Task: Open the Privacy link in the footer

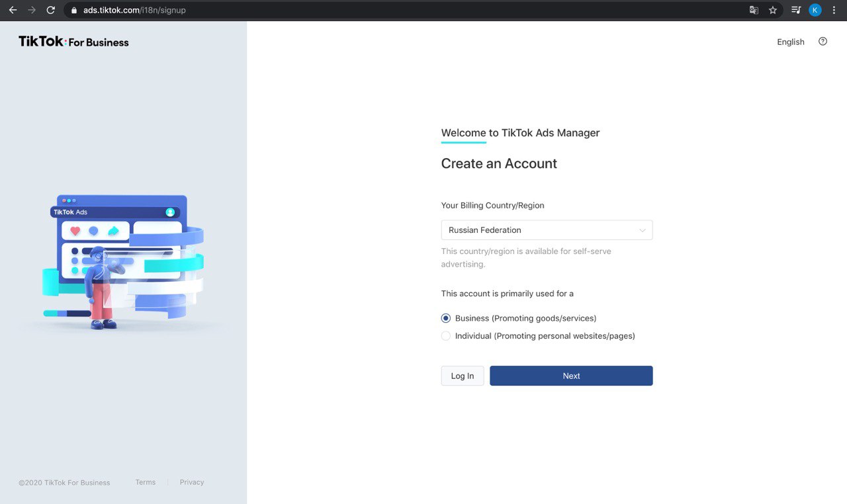Action: [192, 482]
